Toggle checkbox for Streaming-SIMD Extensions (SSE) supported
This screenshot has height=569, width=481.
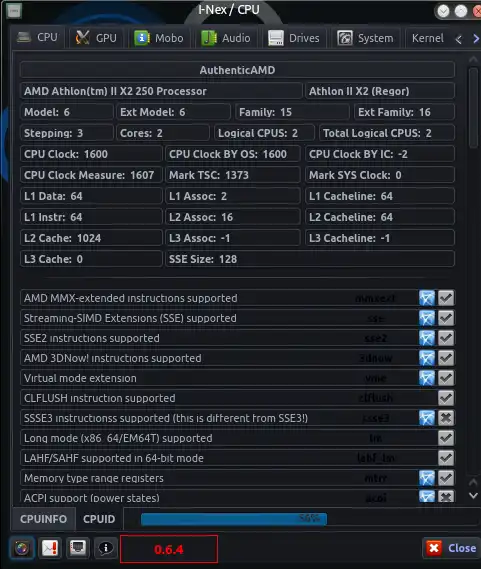point(446,318)
